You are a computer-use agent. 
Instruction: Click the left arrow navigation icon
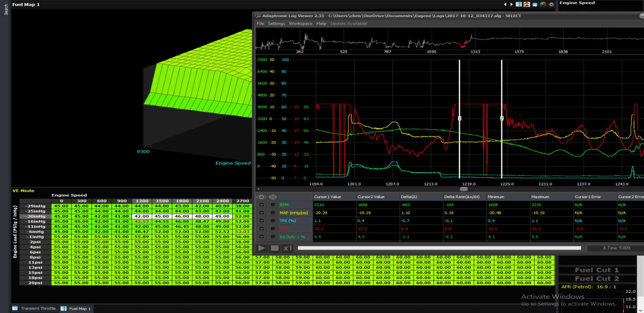505,4
